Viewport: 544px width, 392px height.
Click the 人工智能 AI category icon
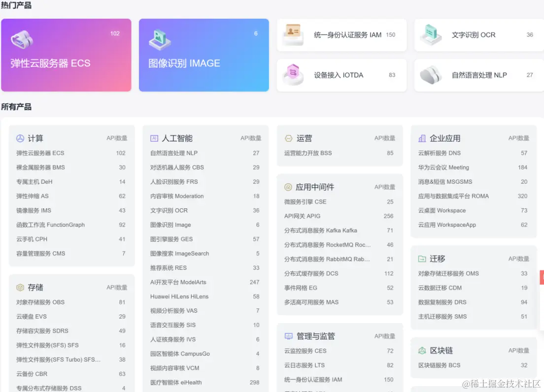[x=154, y=138]
